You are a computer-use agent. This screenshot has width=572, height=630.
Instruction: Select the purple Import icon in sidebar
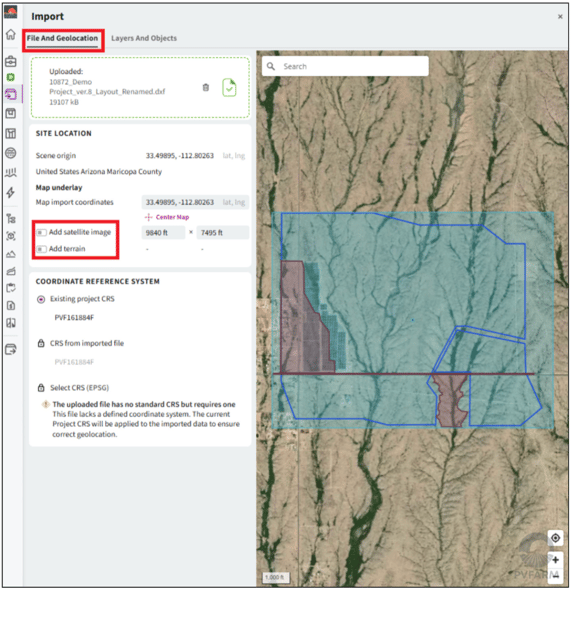(x=11, y=94)
